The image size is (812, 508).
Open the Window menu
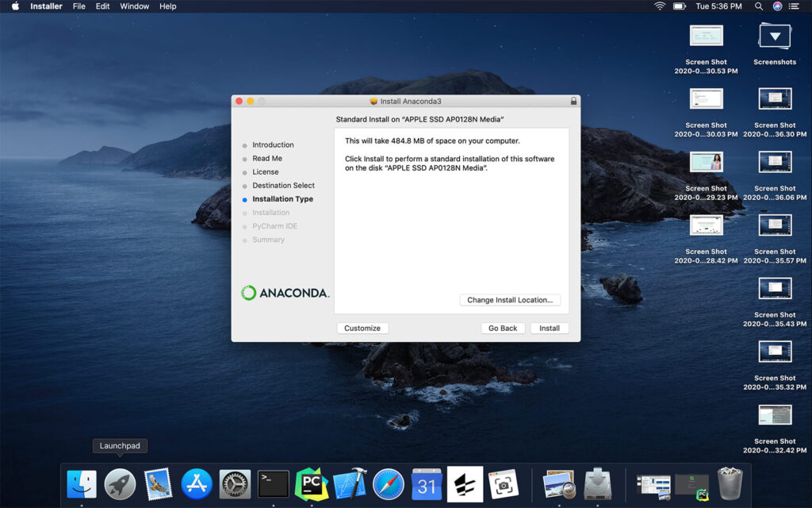pos(135,6)
